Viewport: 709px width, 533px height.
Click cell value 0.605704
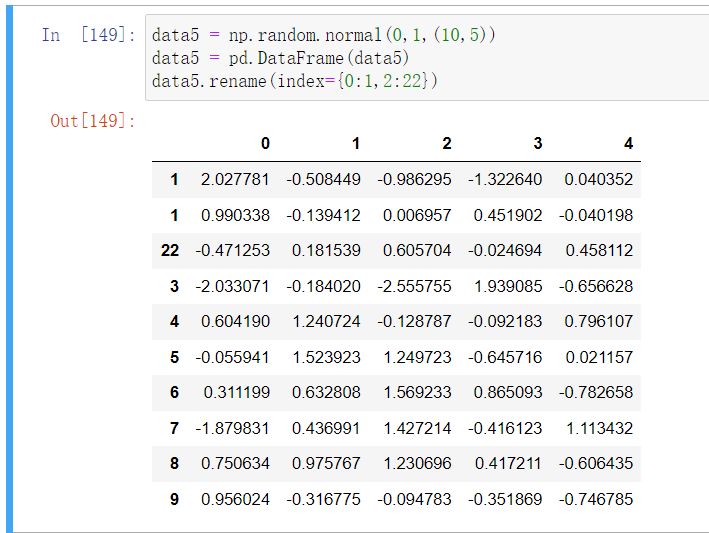(417, 250)
